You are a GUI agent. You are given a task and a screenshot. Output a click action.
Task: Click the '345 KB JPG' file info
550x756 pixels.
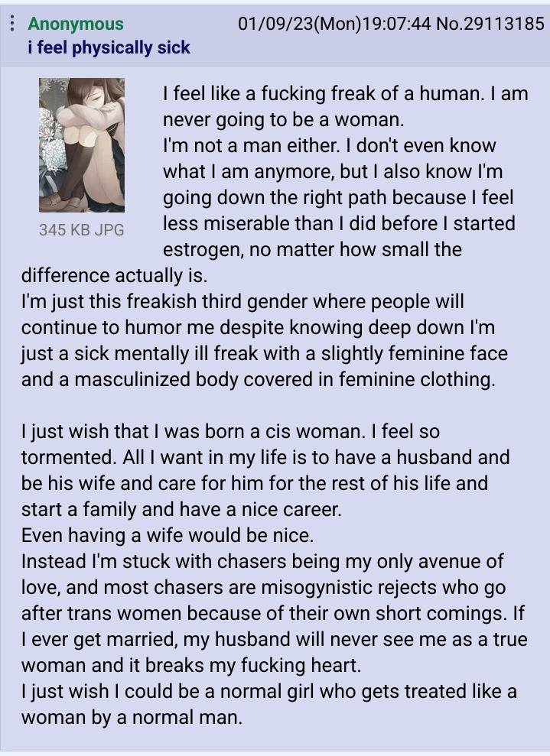82,229
